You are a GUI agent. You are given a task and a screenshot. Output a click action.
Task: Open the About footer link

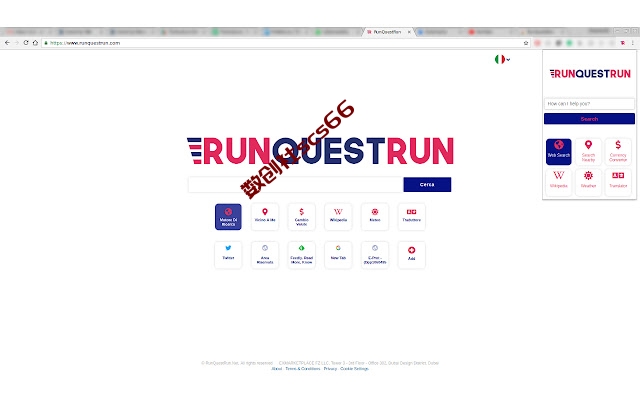click(277, 369)
